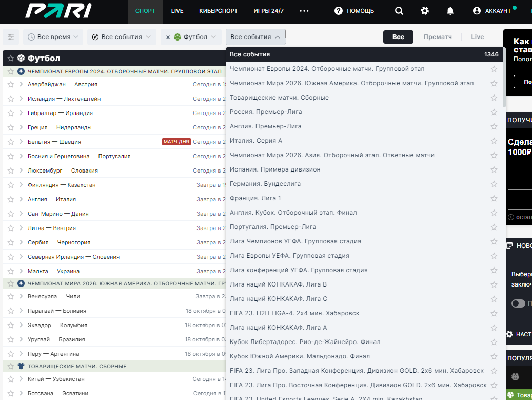Select FIFA 23. H2H LIGA-4 Хабаровск

294,313
